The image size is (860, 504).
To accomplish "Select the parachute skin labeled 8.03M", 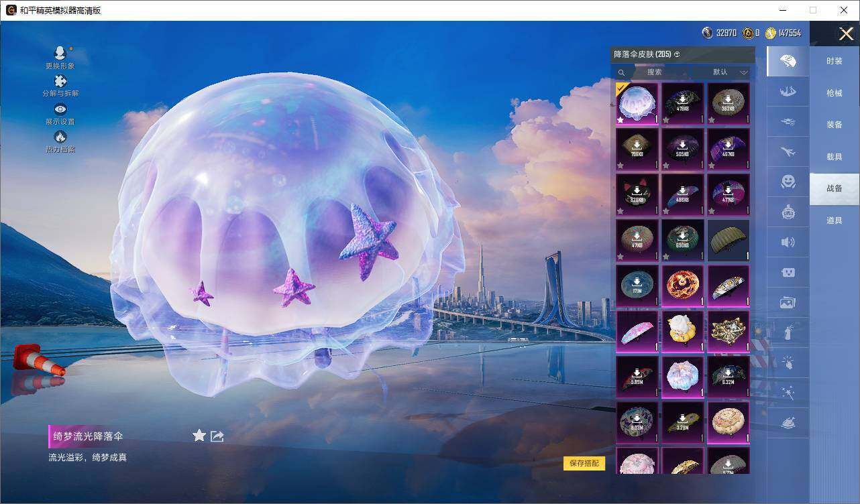I will (637, 423).
